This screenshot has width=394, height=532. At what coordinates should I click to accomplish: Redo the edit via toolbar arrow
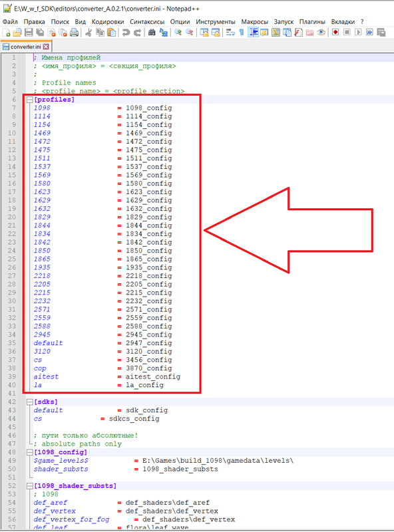coord(137,33)
